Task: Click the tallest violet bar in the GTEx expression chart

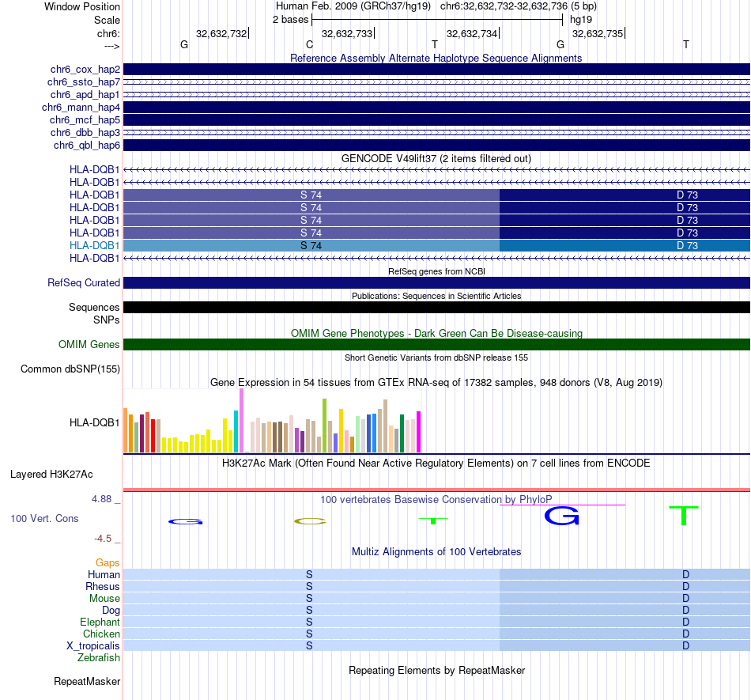Action: click(241, 420)
